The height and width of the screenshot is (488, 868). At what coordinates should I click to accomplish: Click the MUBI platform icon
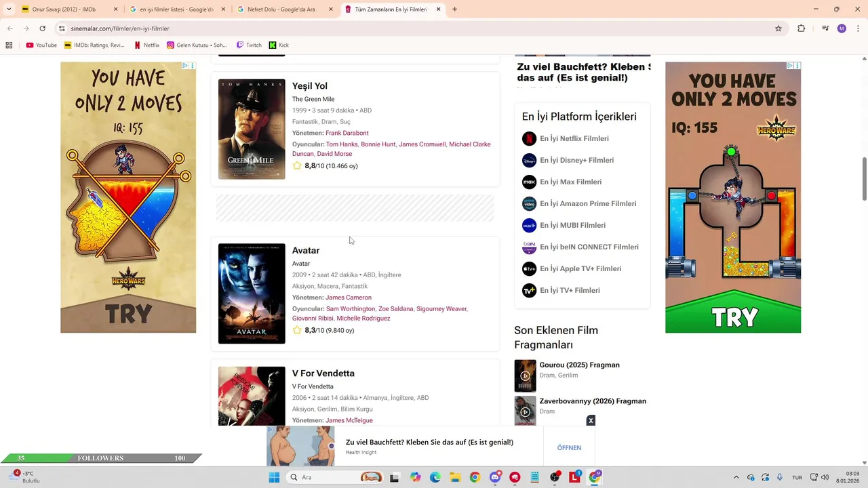[529, 225]
